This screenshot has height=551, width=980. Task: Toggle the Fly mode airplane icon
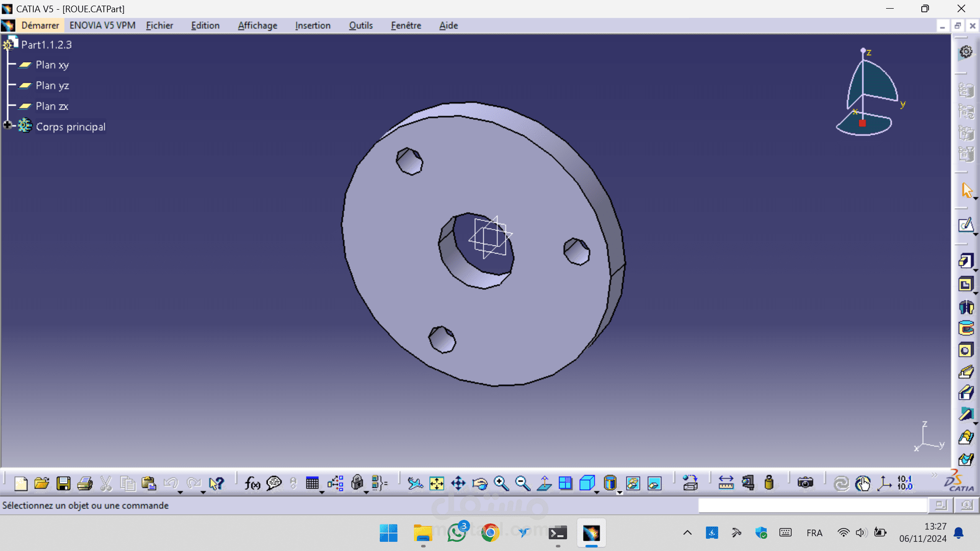414,483
